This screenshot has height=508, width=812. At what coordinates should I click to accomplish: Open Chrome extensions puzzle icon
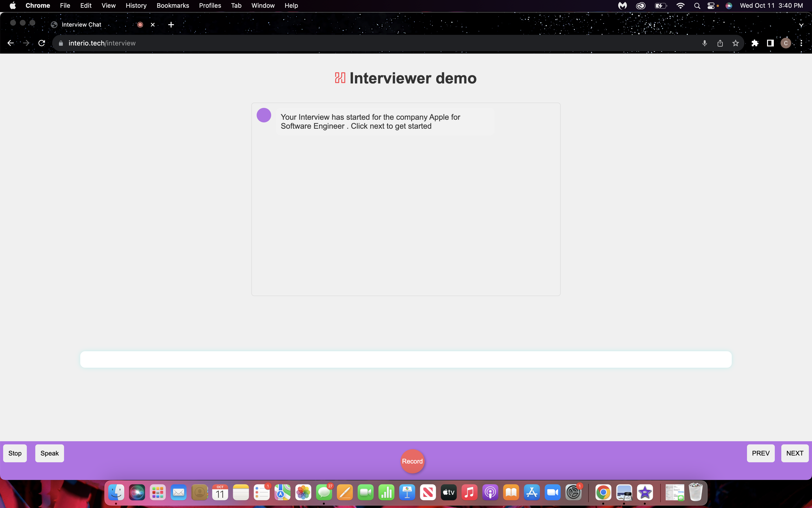coord(755,43)
